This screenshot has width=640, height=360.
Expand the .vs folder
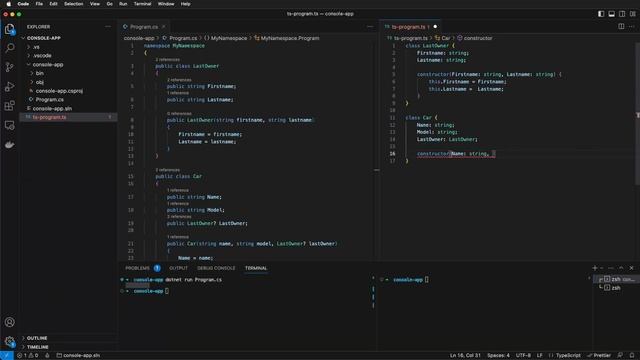click(69, 47)
